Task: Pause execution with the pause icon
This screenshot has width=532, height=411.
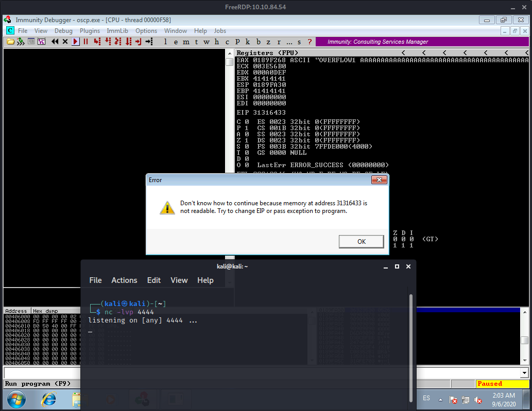Action: coord(86,42)
